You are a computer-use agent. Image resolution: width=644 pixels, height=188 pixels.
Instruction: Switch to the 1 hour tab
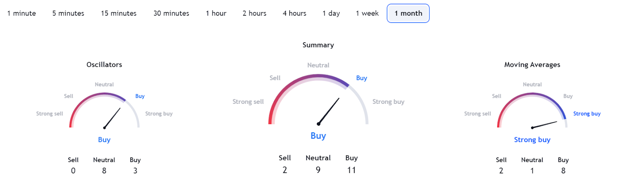pyautogui.click(x=216, y=13)
